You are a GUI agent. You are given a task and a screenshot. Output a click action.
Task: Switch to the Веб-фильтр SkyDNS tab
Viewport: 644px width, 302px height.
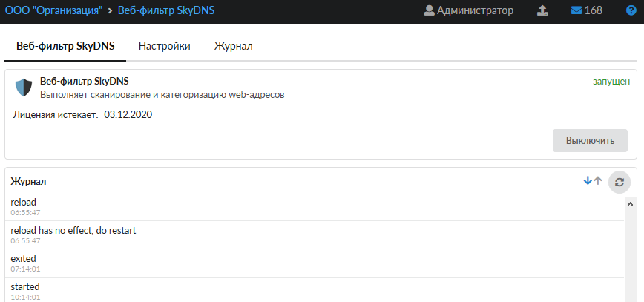pos(65,46)
